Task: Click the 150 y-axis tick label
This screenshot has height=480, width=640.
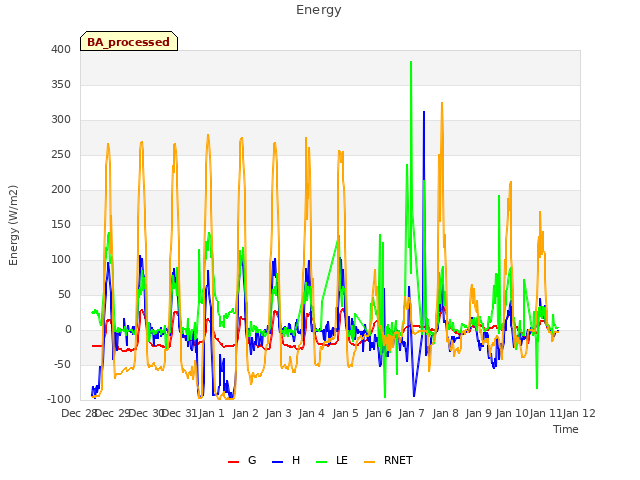Action: click(61, 224)
